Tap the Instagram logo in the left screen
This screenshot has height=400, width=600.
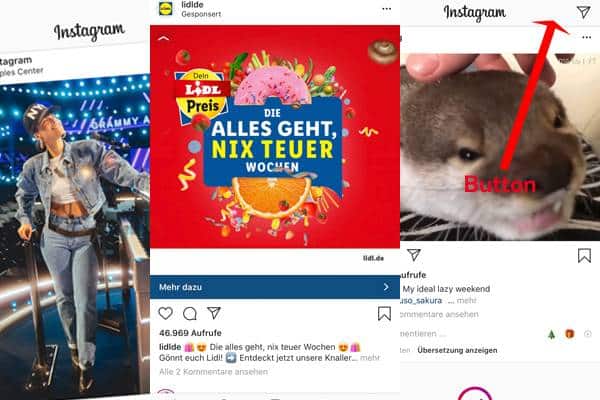pos(89,31)
